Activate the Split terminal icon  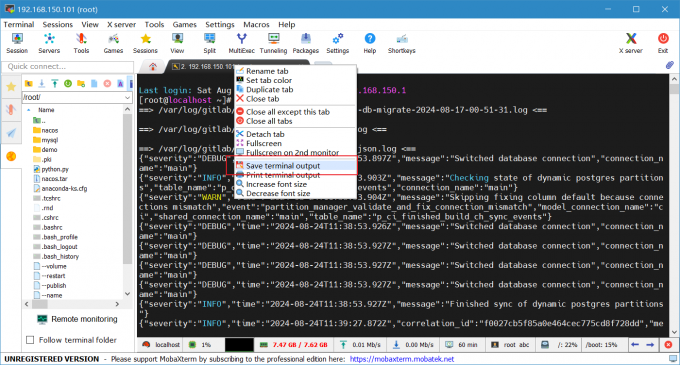click(x=209, y=43)
